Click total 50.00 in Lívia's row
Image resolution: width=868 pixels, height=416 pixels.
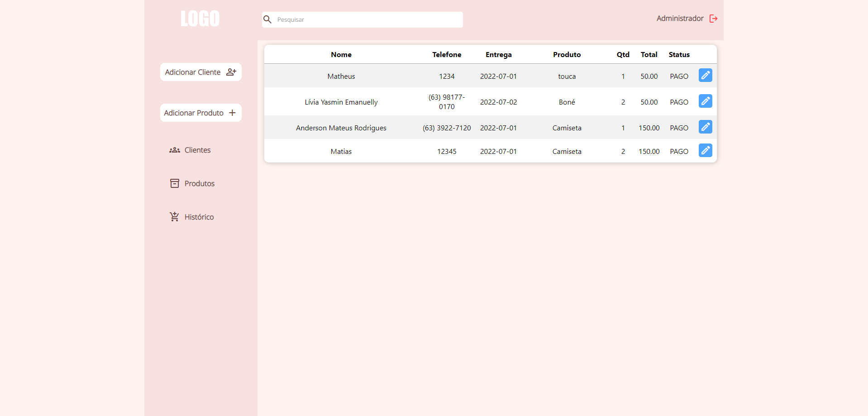click(649, 102)
